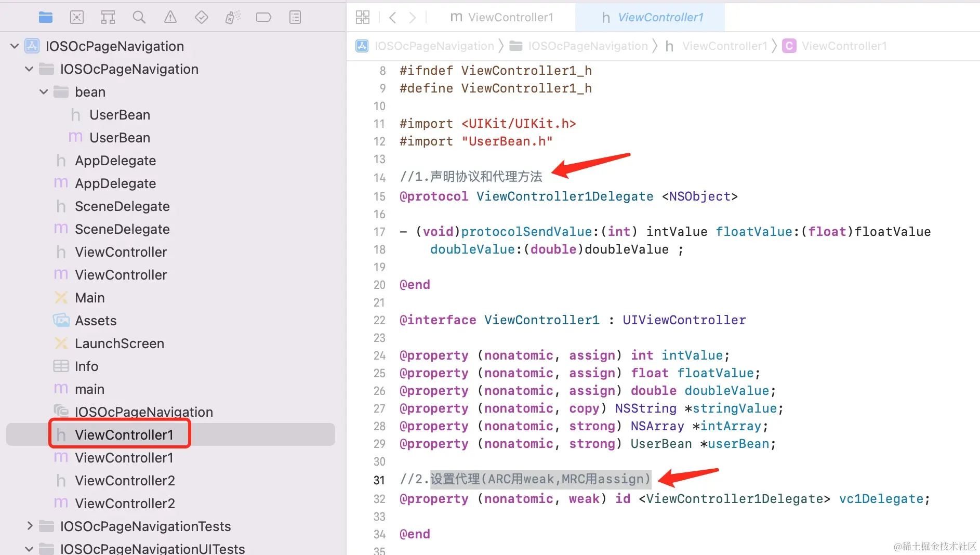Open UserBean header file
Screen dimensions: 980x555
pos(120,115)
